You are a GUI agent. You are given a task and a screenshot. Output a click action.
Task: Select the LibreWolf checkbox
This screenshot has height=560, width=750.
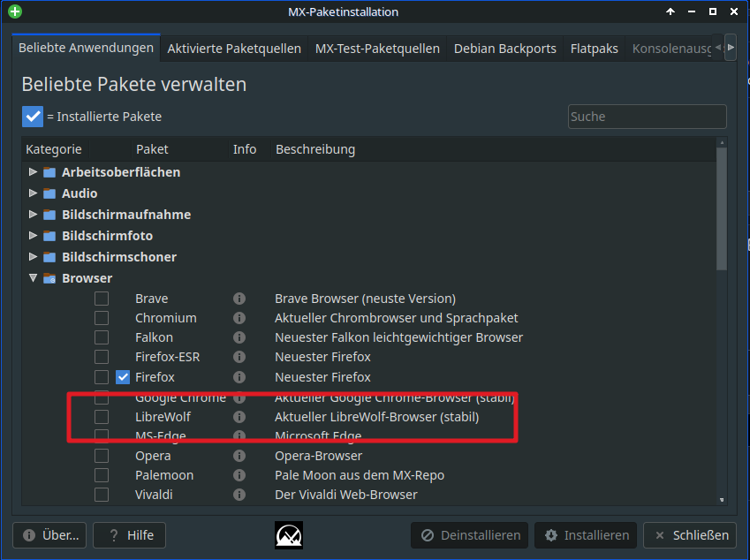point(102,417)
